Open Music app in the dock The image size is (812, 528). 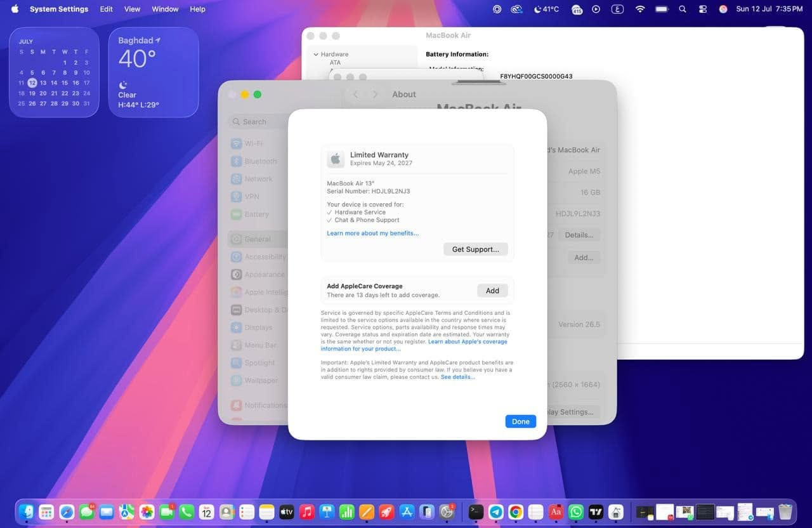(x=307, y=511)
